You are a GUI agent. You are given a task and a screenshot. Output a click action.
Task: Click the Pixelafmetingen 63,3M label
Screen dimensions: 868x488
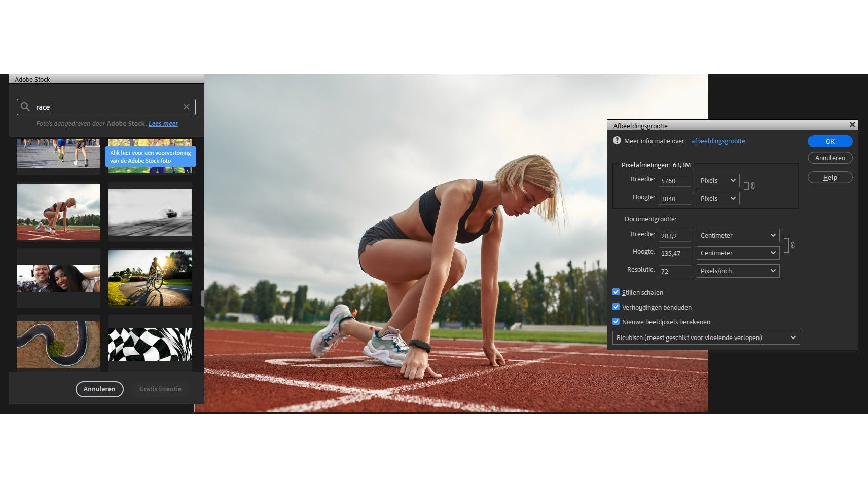656,165
